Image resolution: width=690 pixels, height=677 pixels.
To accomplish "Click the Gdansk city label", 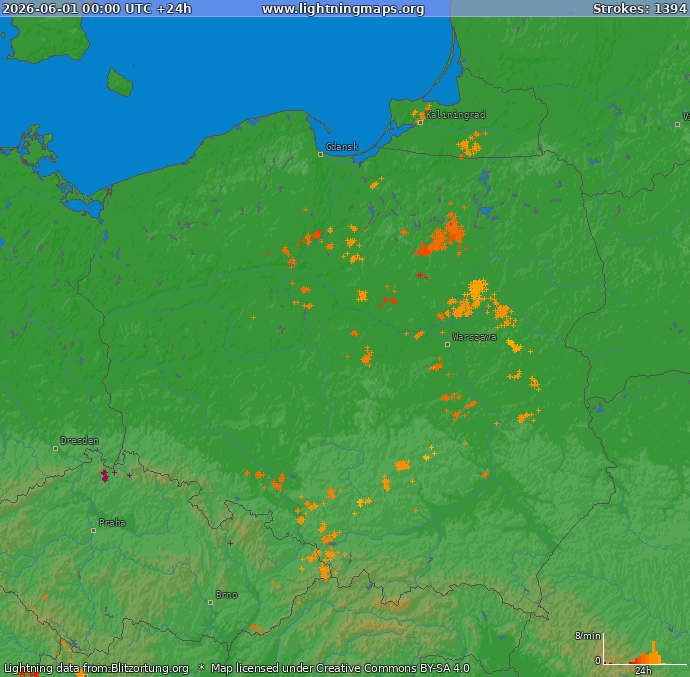I will (342, 147).
